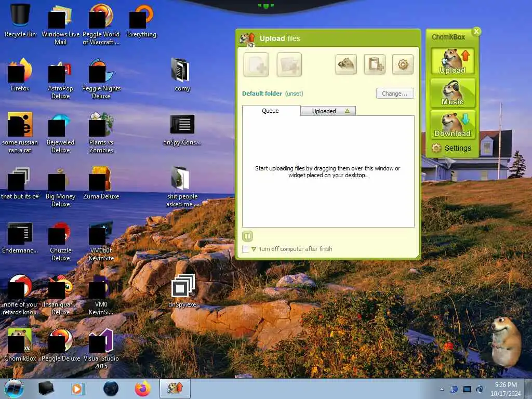Screen dimensions: 532x399
Task: Select the that but its c# desktop icon
Action: pyautogui.click(x=20, y=182)
